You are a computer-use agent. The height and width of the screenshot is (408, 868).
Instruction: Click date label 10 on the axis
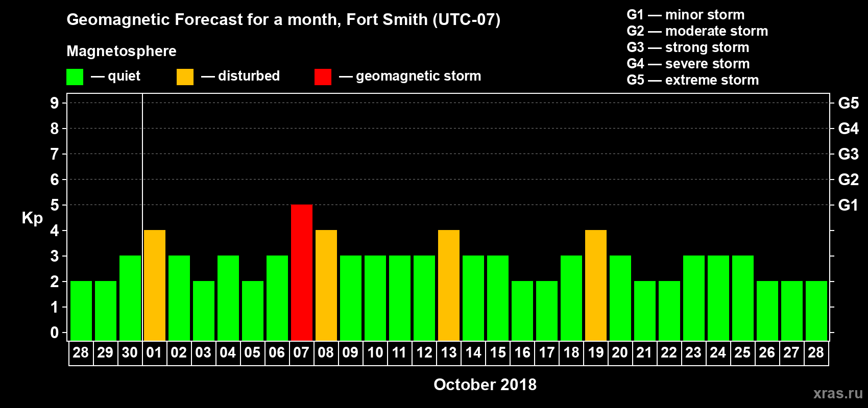pos(375,353)
